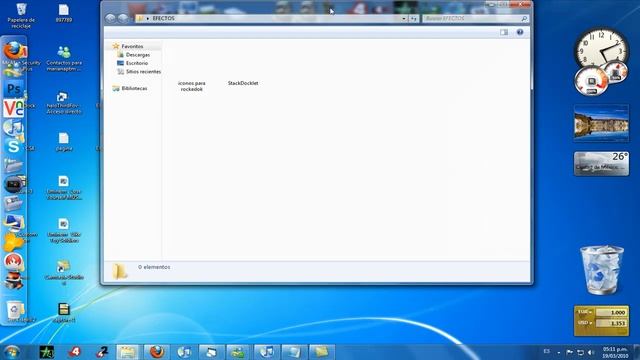Open the EUR currency dropdown
Image resolution: width=640 pixels, height=360 pixels.
tap(584, 312)
